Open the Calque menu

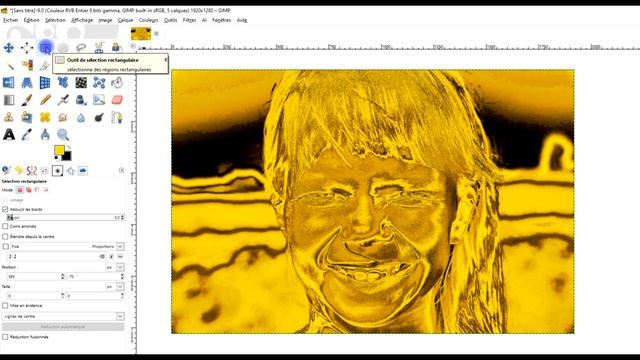[125, 20]
